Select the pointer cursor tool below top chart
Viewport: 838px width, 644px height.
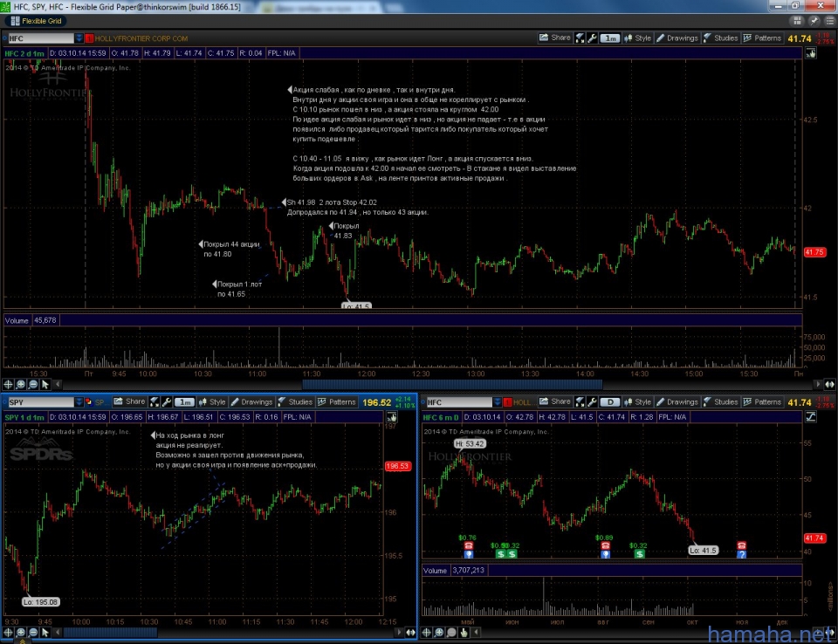[45, 384]
